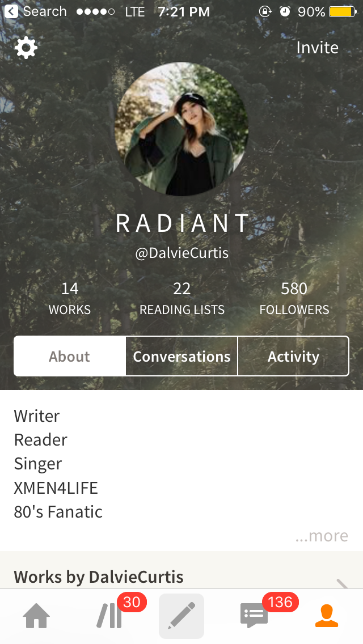Tap the pencil Write icon
Viewport: 363px width, 644px height.
coord(181,616)
